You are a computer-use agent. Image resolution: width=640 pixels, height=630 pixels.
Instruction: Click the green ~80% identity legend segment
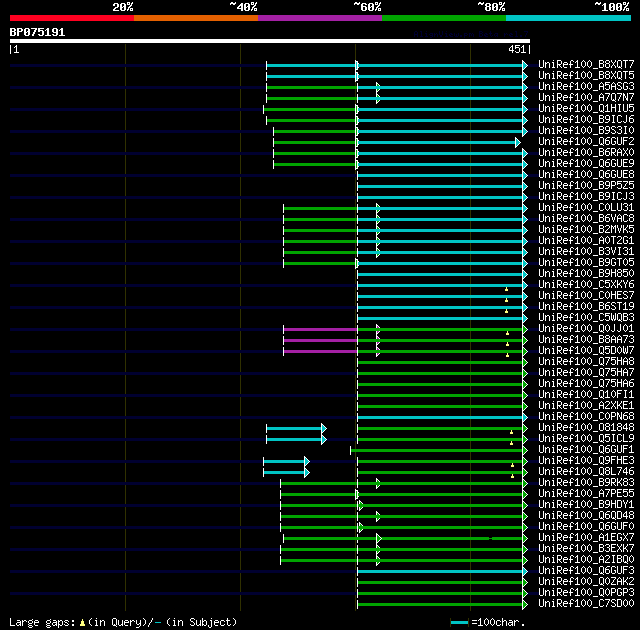(x=444, y=18)
